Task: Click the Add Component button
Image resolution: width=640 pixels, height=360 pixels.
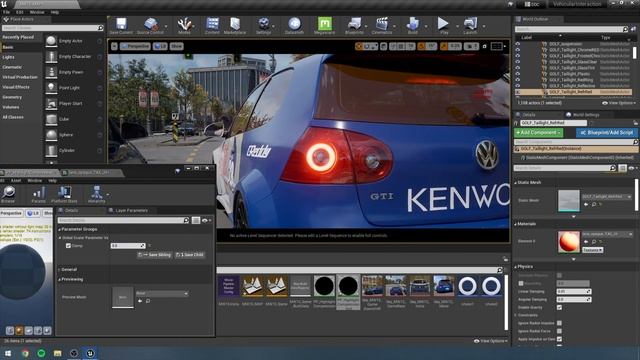Action: [x=538, y=133]
